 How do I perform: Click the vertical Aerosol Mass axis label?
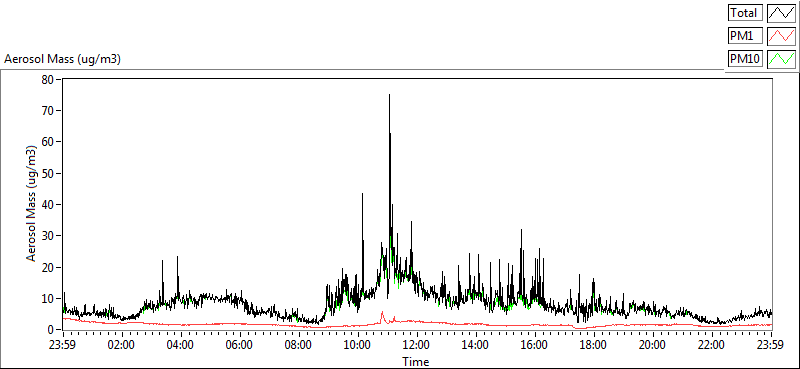pos(31,204)
